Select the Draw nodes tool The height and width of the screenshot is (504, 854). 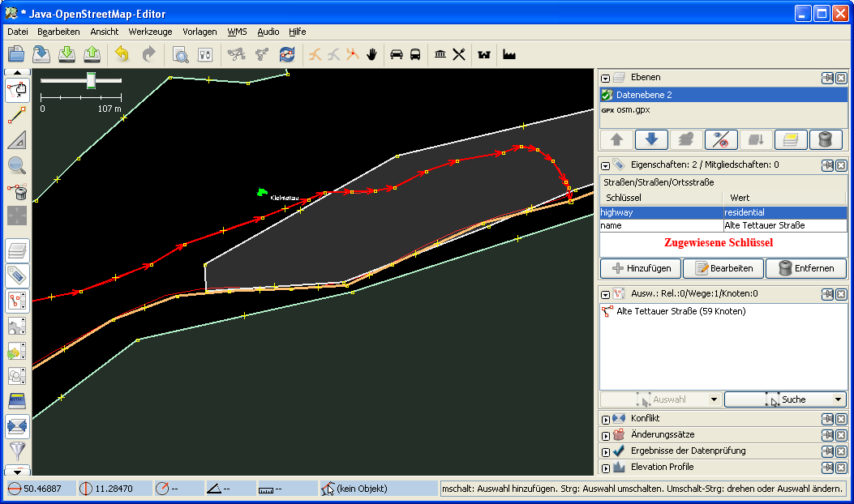click(17, 114)
